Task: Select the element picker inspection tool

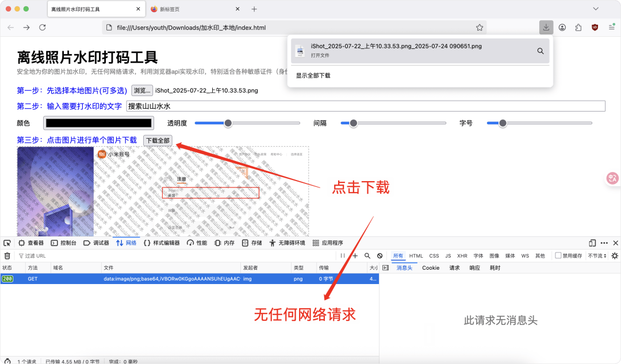Action: (x=7, y=243)
